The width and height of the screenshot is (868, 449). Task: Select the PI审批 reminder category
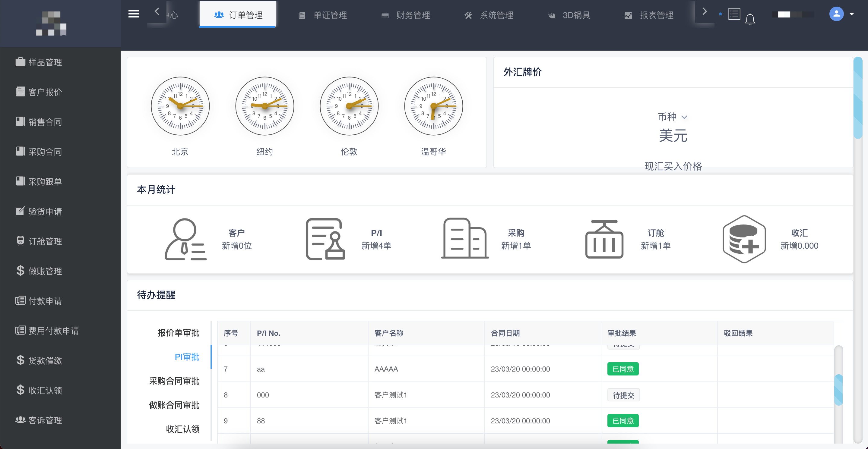pos(187,357)
